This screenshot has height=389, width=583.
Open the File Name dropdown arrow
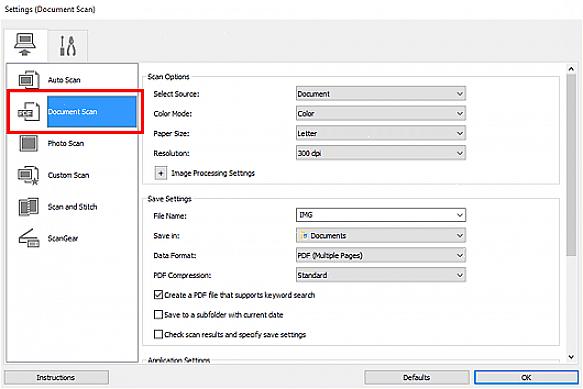pyautogui.click(x=460, y=215)
